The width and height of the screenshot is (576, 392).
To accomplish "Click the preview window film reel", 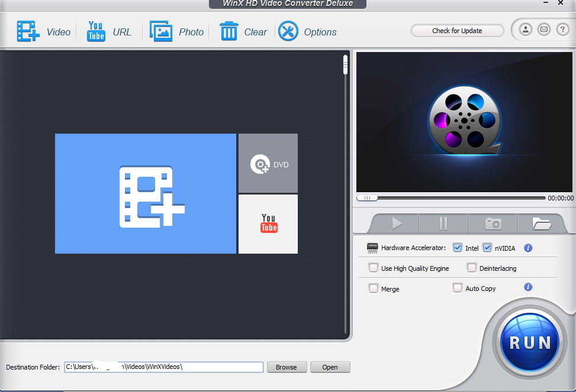I will click(464, 121).
